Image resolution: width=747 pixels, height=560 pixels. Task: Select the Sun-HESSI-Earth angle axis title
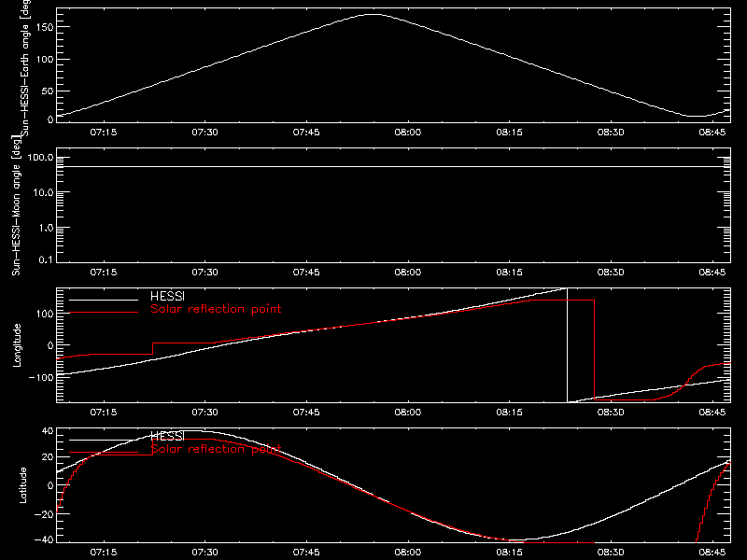click(x=25, y=66)
